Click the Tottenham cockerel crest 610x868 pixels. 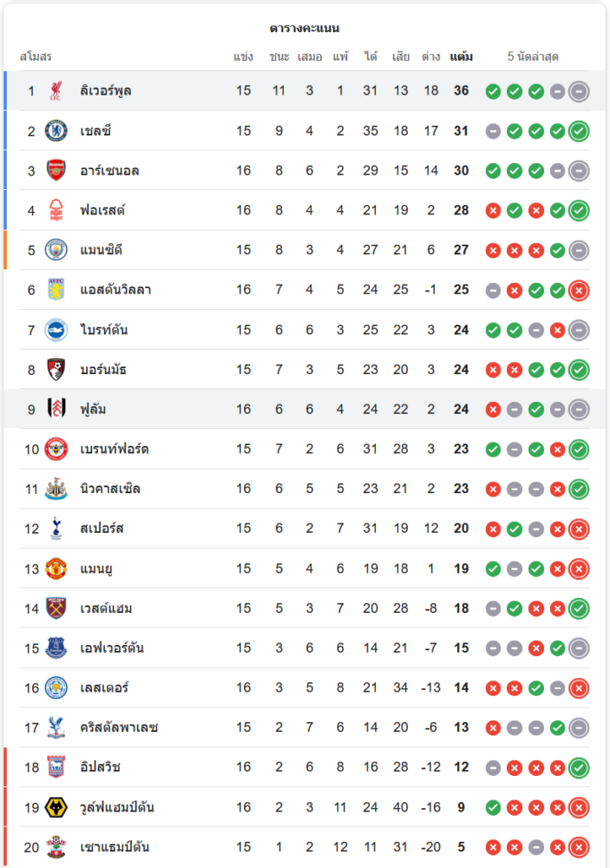56,529
